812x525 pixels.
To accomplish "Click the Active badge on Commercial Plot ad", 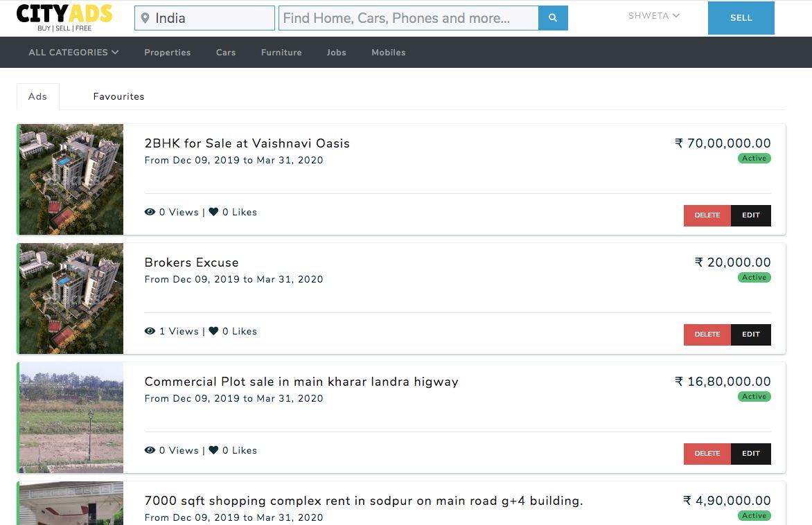I will [x=754, y=397].
